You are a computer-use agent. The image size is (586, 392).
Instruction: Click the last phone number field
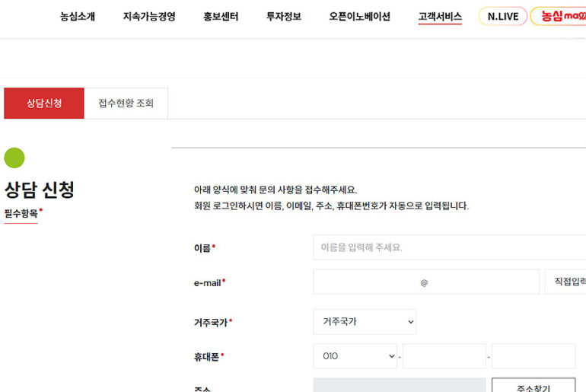pyautogui.click(x=533, y=356)
